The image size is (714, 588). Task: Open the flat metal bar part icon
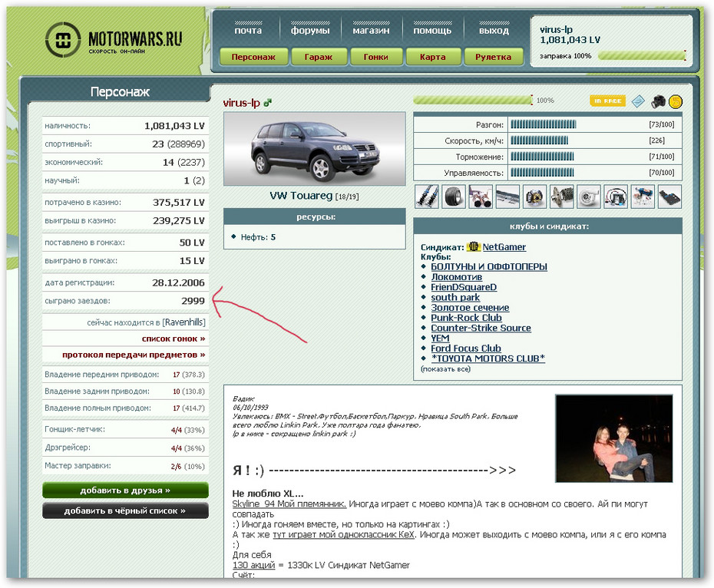point(507,197)
